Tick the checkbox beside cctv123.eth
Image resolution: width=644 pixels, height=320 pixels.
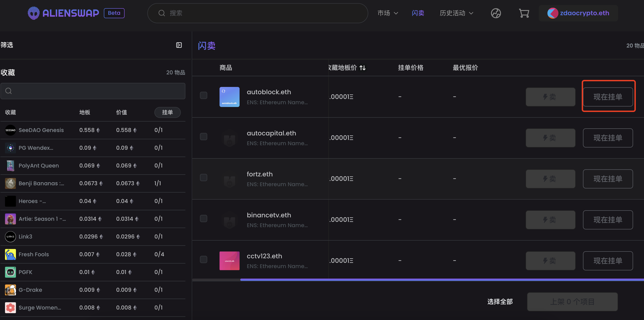pyautogui.click(x=204, y=259)
